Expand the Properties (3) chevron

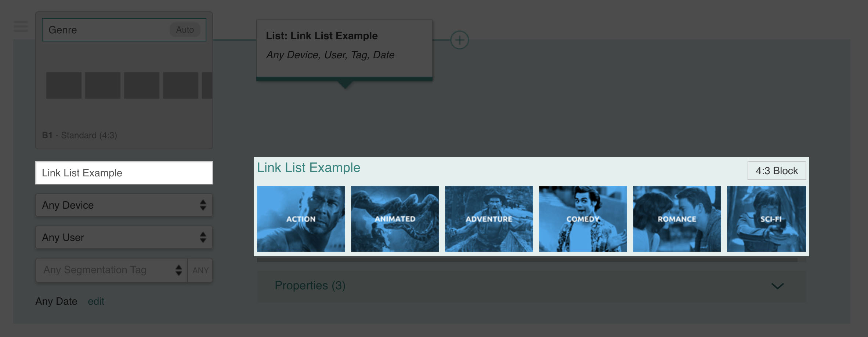[778, 286]
